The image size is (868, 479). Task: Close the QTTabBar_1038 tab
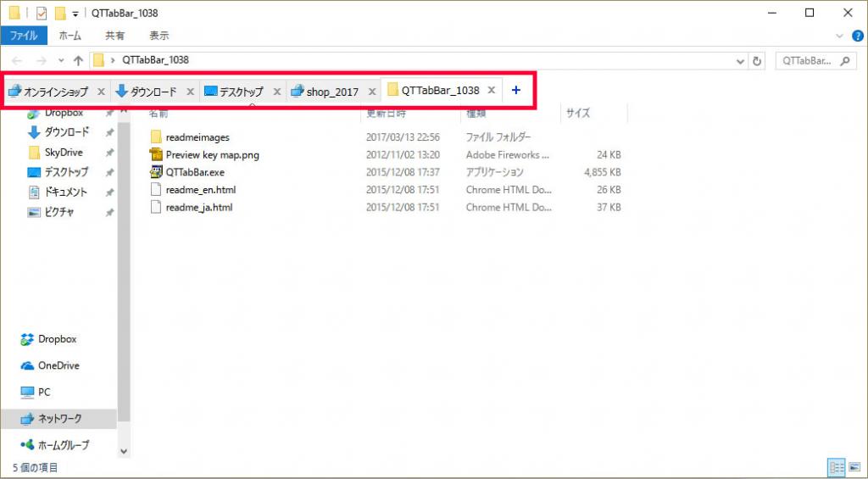491,90
